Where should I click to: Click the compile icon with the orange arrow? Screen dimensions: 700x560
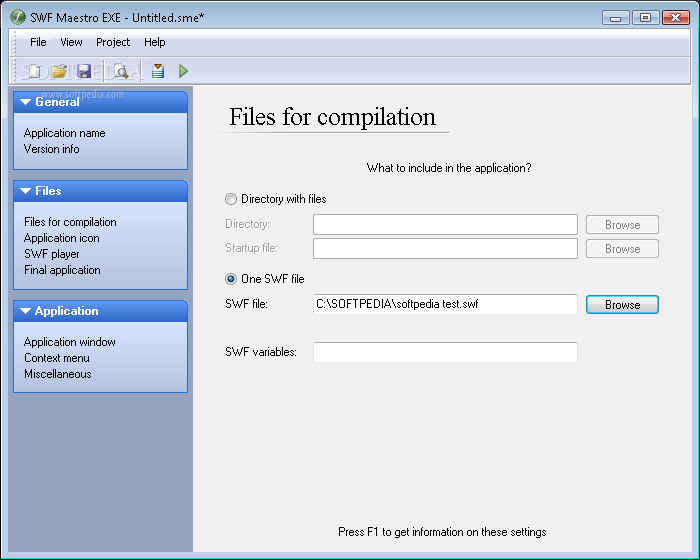coord(158,71)
